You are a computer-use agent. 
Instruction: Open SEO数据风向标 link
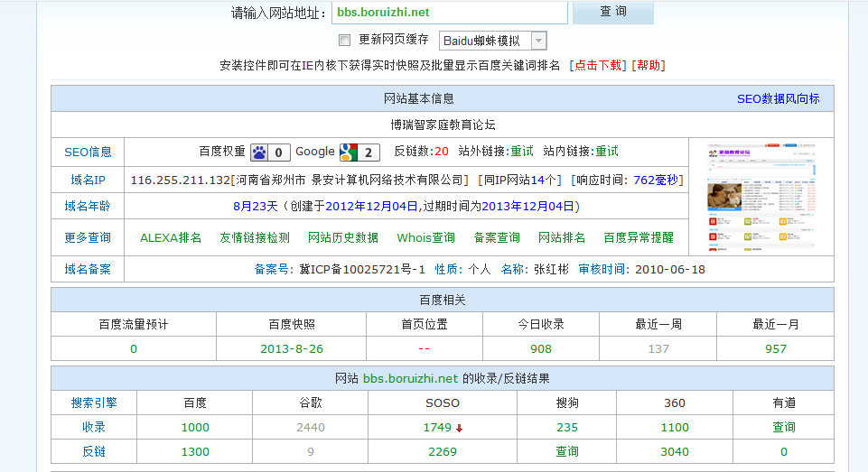[x=778, y=98]
